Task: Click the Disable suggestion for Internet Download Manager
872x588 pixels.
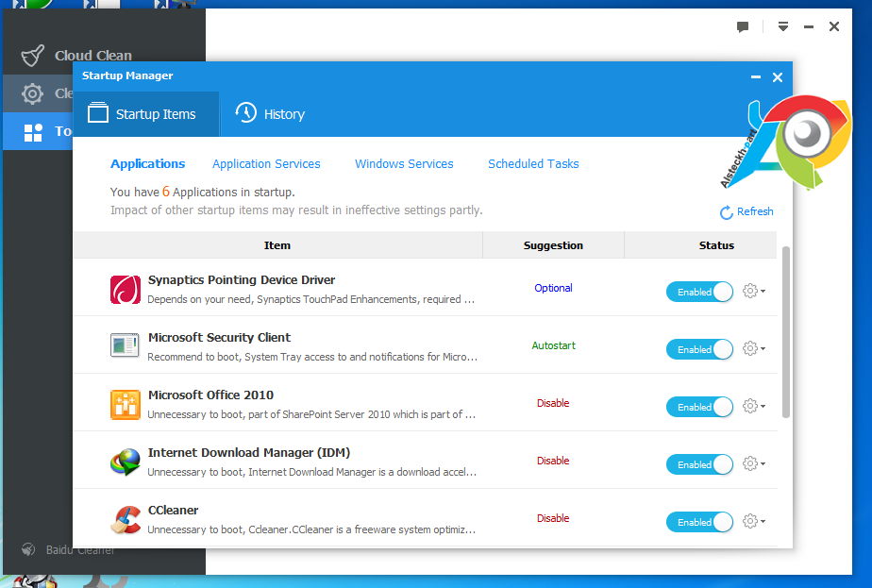Action: (x=553, y=461)
